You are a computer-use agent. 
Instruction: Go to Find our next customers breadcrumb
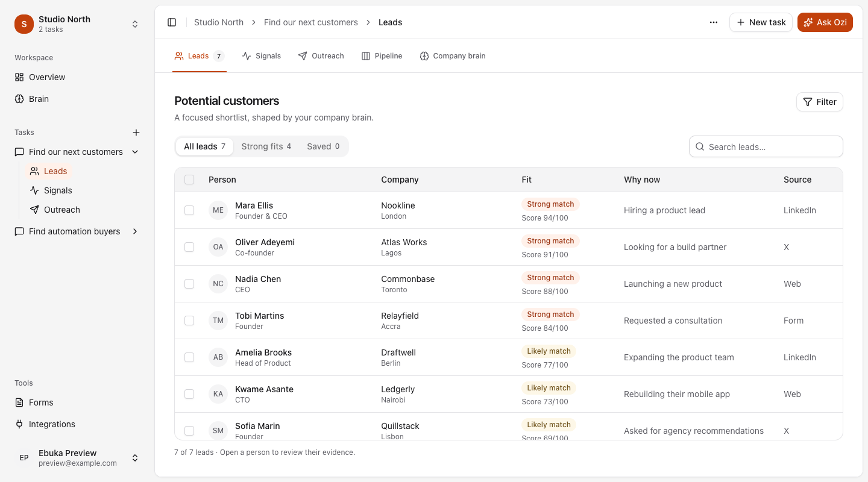[x=311, y=22]
